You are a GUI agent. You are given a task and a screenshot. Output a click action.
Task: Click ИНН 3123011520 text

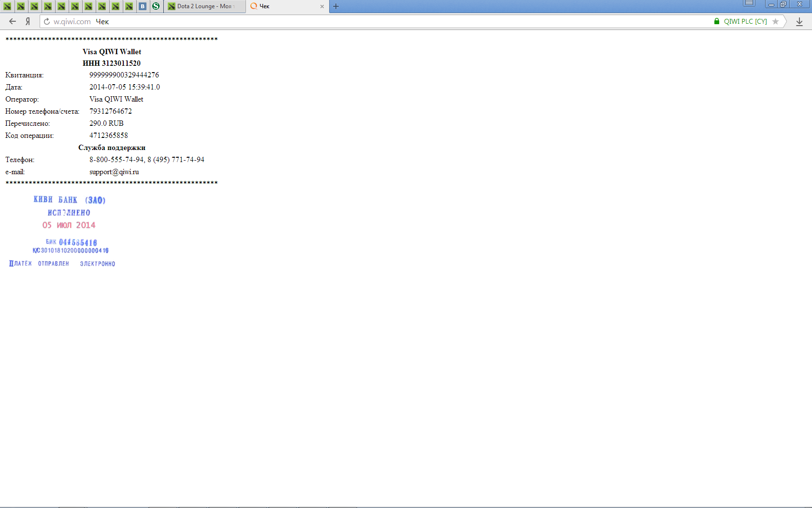pyautogui.click(x=112, y=63)
